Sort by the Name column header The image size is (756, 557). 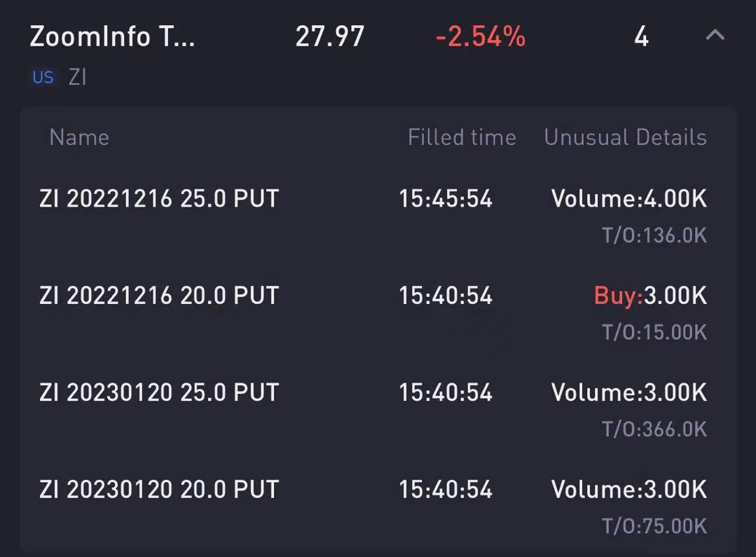pos(79,137)
